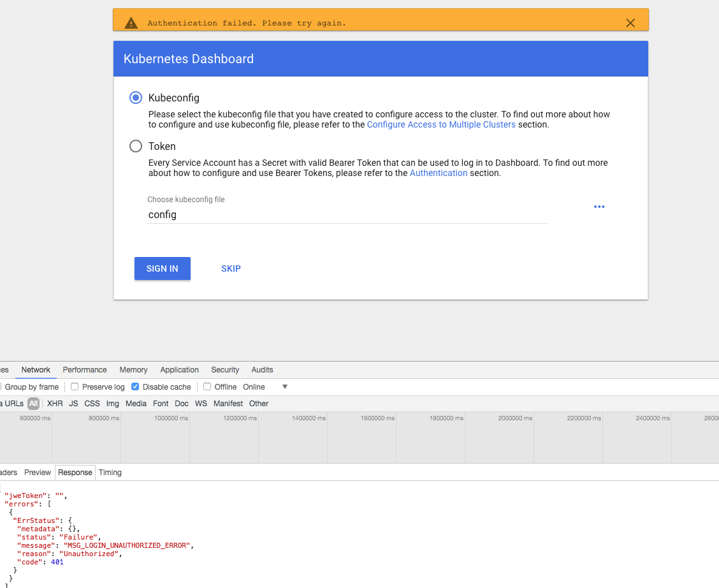719x588 pixels.
Task: Filter requests by Img
Action: 112,404
